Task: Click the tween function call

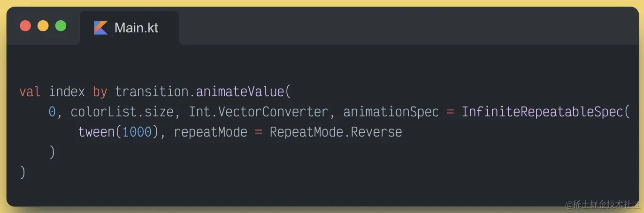Action: tap(96, 132)
